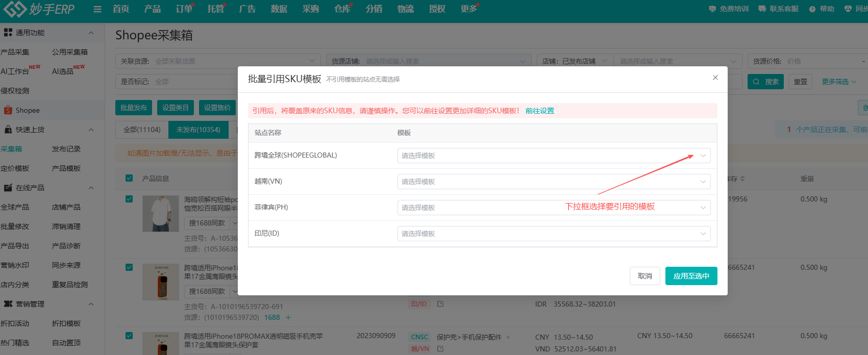Open 货源店铺 search dropdown
This screenshot has height=355, width=868.
429,61
